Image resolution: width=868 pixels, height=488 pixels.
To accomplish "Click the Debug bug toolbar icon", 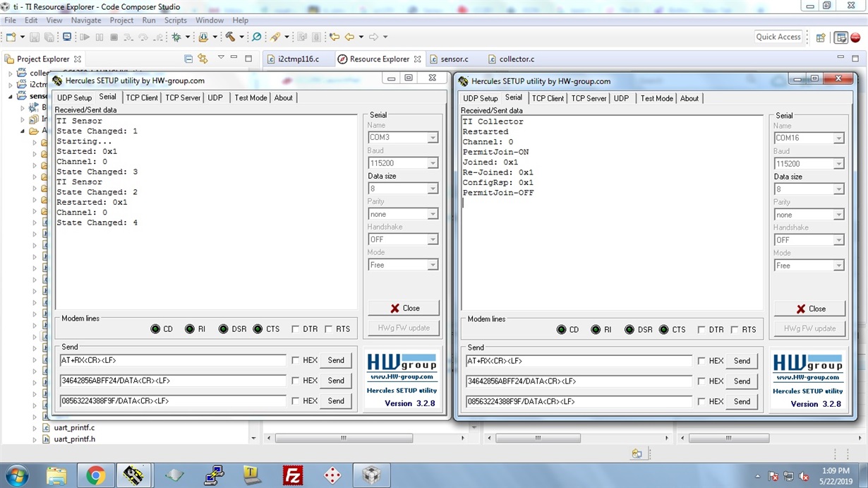I will coord(176,37).
